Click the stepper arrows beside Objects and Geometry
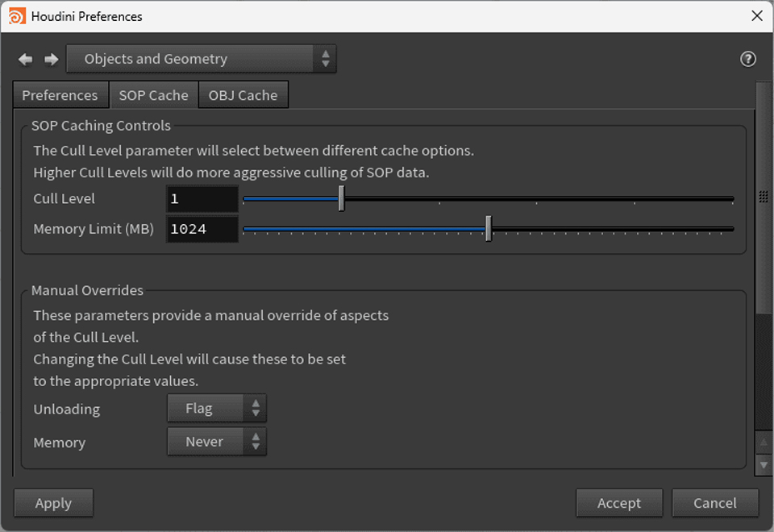The width and height of the screenshot is (774, 532). point(326,59)
